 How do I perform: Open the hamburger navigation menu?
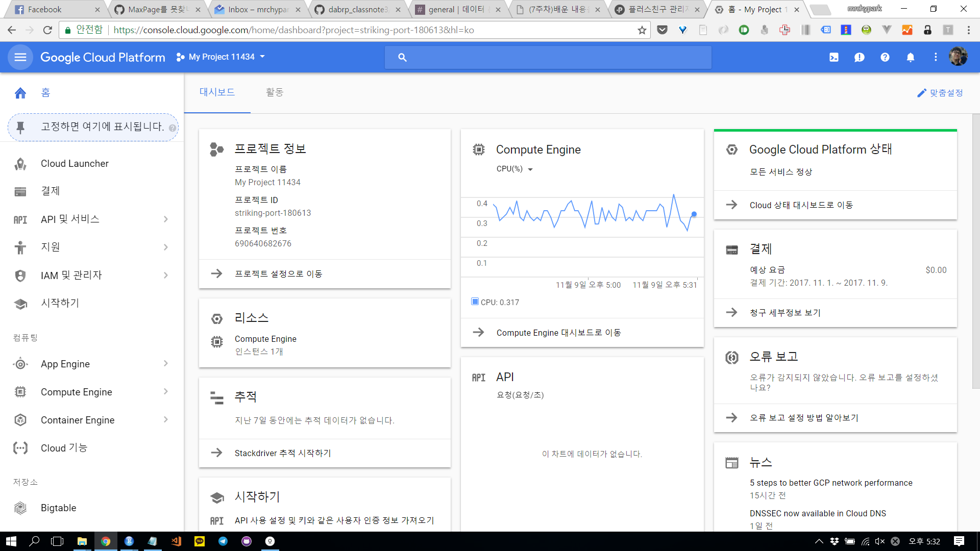tap(20, 57)
